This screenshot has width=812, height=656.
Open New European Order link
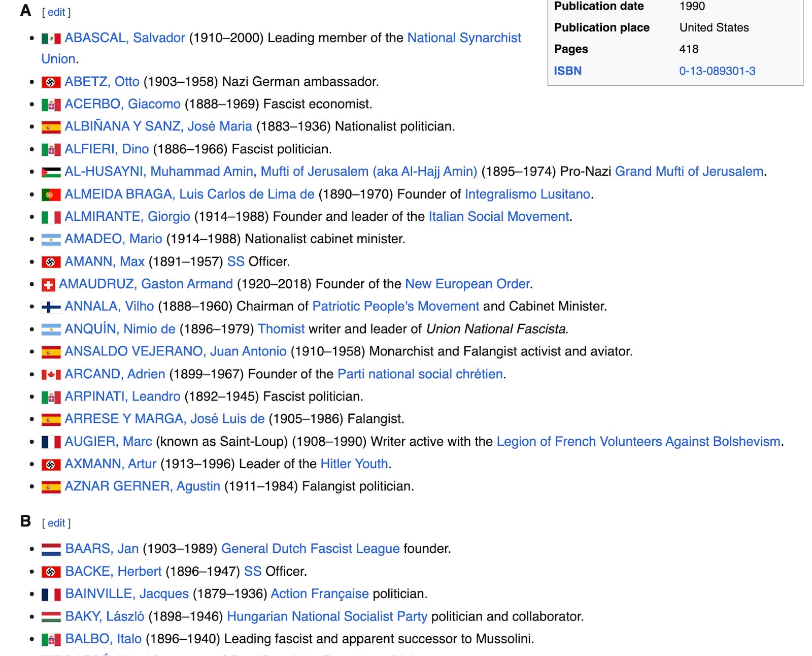pyautogui.click(x=467, y=284)
